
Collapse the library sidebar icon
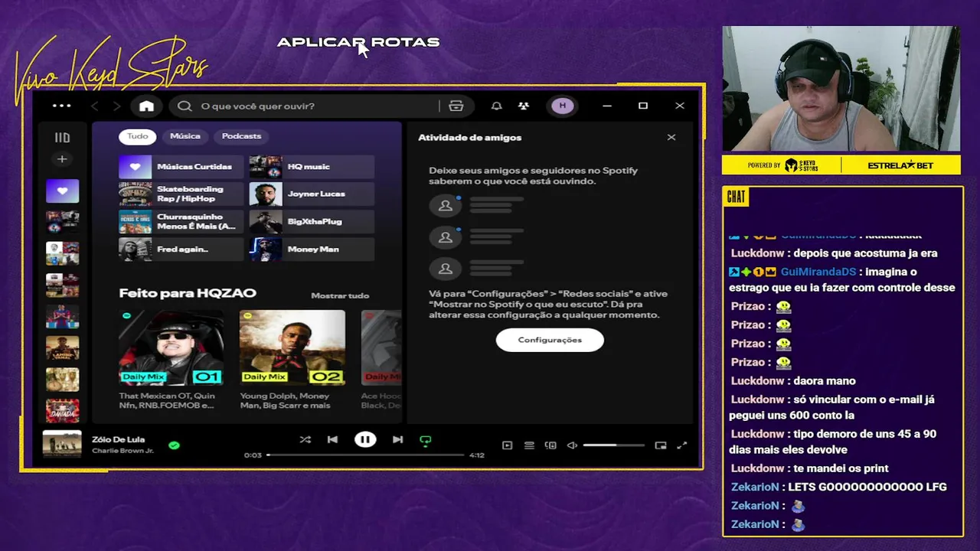tap(62, 138)
